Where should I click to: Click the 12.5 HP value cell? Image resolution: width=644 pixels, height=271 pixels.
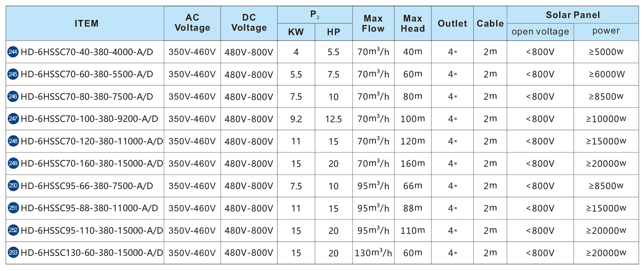click(334, 119)
